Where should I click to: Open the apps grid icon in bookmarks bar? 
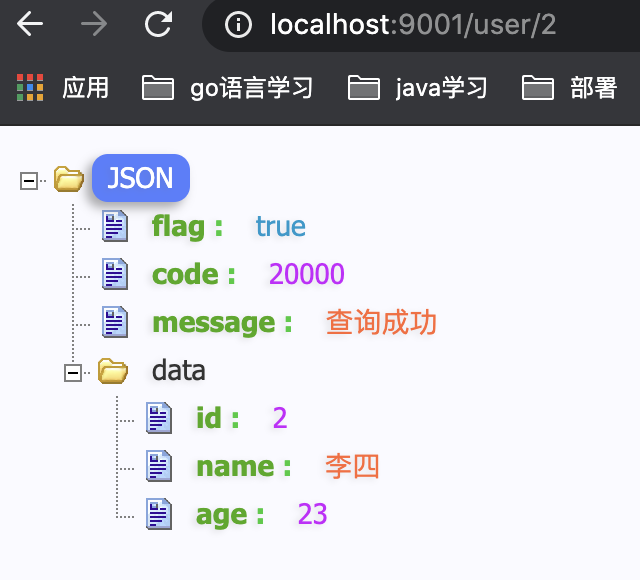point(30,87)
